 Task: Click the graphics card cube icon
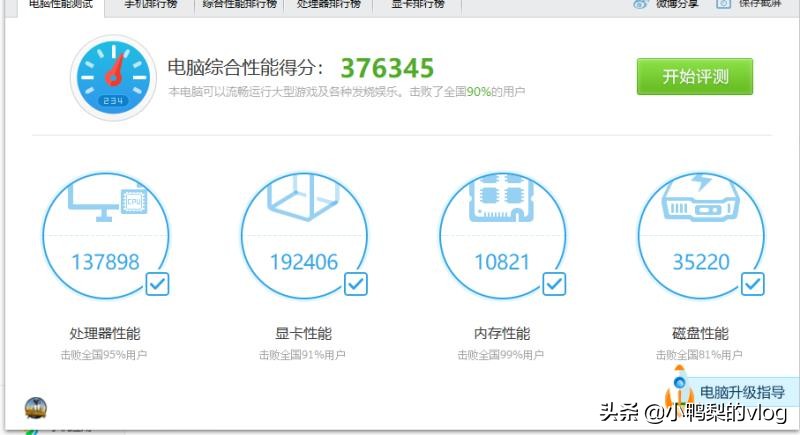(303, 197)
